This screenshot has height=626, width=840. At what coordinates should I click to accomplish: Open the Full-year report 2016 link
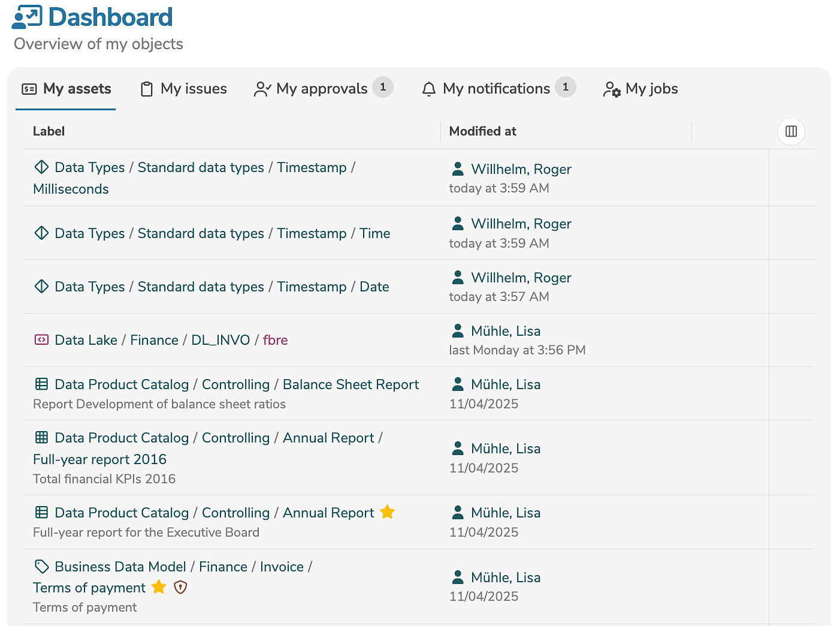pos(99,459)
